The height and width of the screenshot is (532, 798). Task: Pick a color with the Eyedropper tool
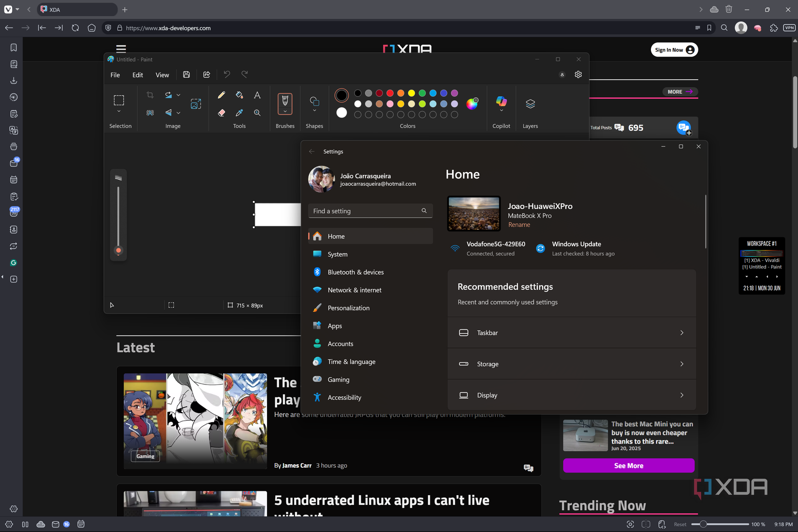click(239, 113)
